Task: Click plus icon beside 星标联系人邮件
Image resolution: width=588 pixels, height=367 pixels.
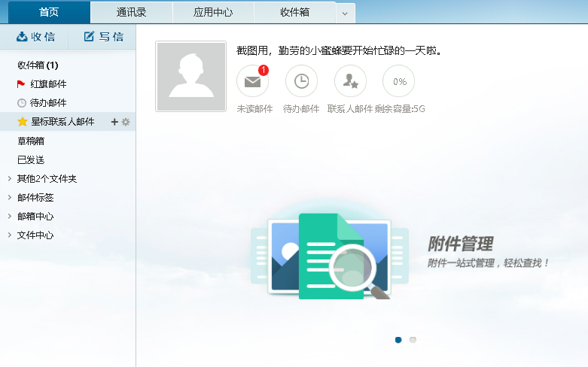Action: pyautogui.click(x=114, y=122)
